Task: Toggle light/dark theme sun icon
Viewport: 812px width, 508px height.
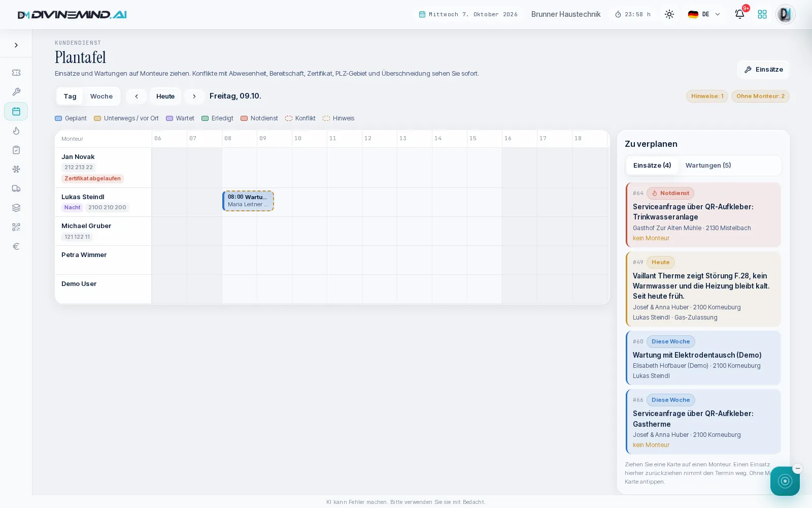Action: (669, 14)
